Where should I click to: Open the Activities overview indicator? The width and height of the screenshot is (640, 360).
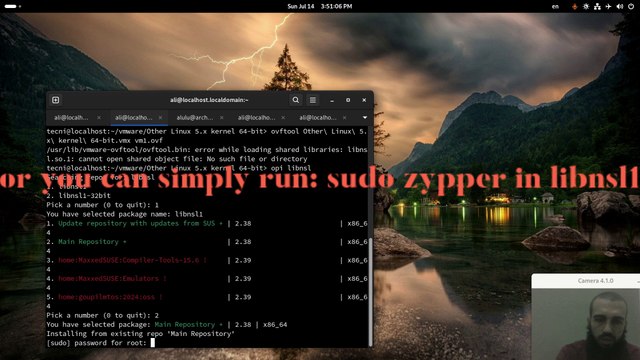(13, 6)
